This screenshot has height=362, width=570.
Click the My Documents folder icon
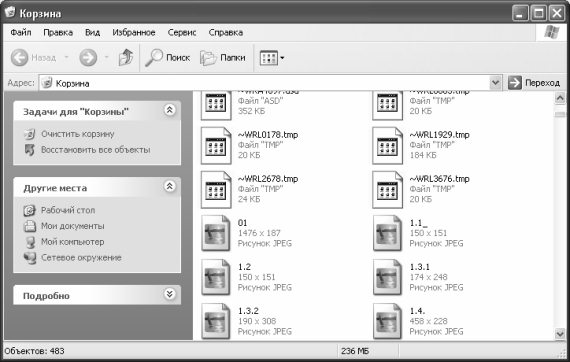click(x=29, y=226)
